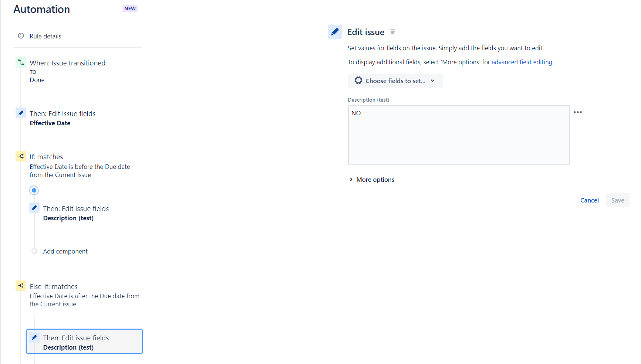Click the green trigger icon on When: Issue transitioned

coord(21,62)
